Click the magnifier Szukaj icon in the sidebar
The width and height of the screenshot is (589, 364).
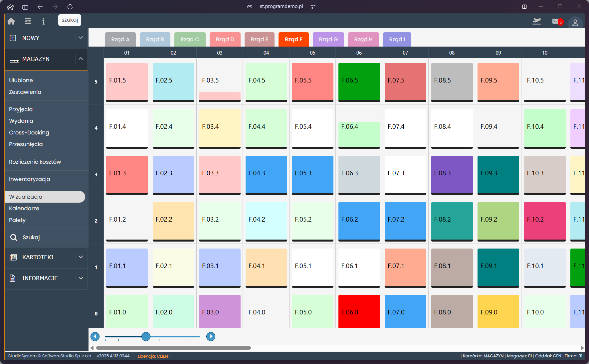point(14,238)
